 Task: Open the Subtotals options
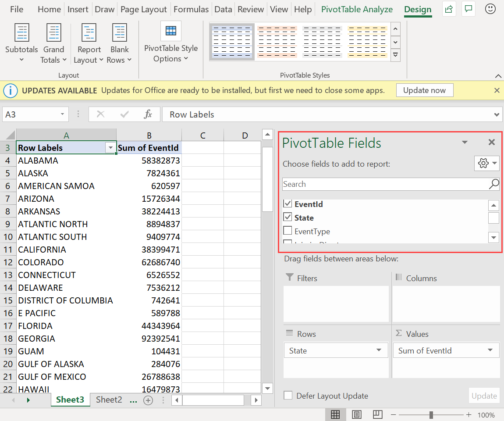pyautogui.click(x=21, y=43)
